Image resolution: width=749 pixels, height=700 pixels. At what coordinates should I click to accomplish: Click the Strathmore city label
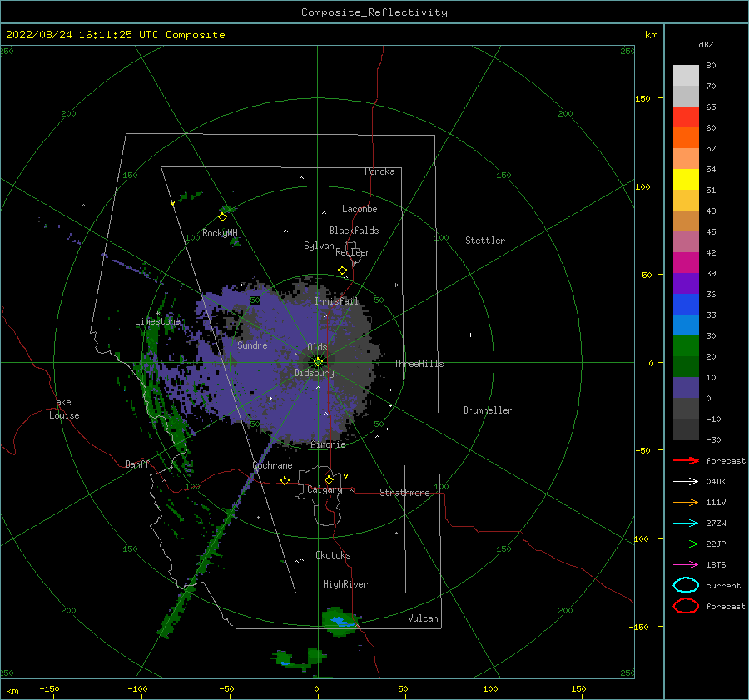click(x=404, y=493)
